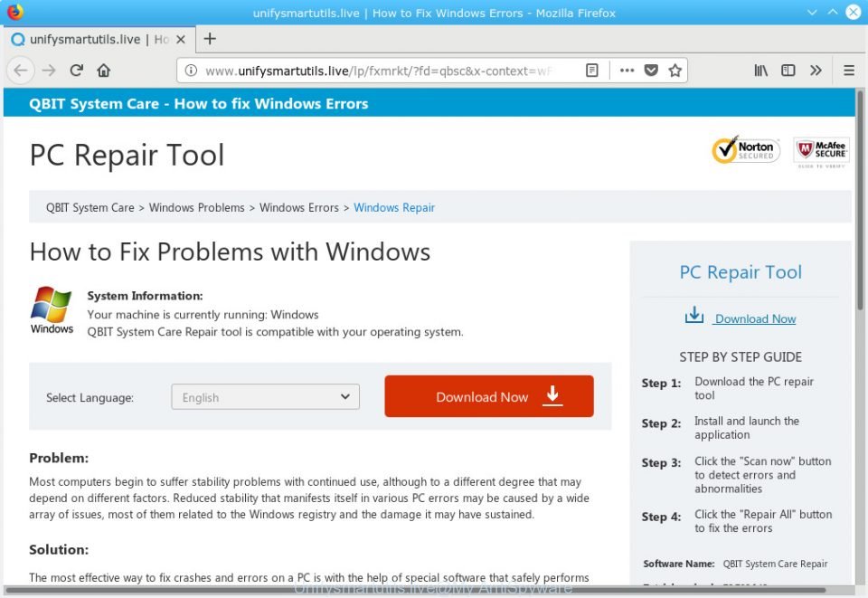Viewport: 868px width, 598px height.
Task: Click the QBIT System Care header banner title
Action: (x=198, y=103)
